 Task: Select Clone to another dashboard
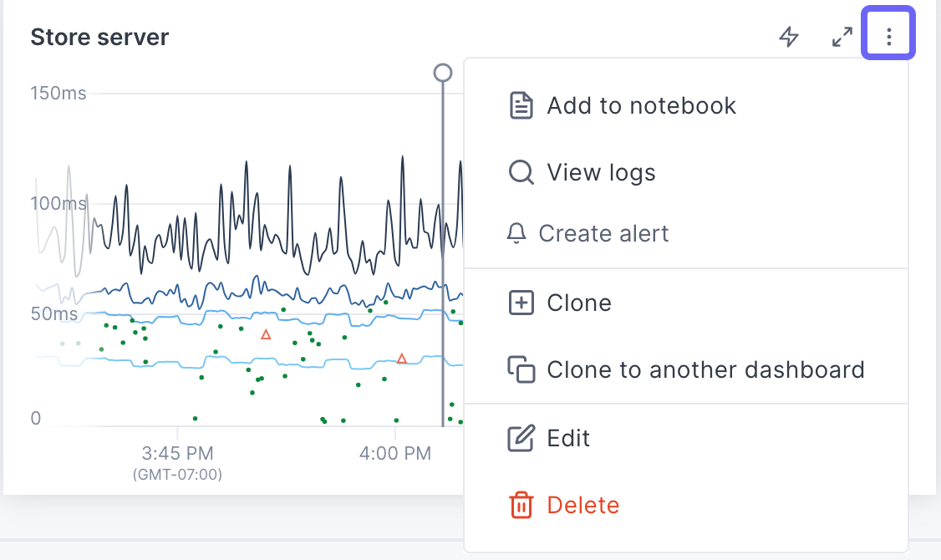coord(705,369)
